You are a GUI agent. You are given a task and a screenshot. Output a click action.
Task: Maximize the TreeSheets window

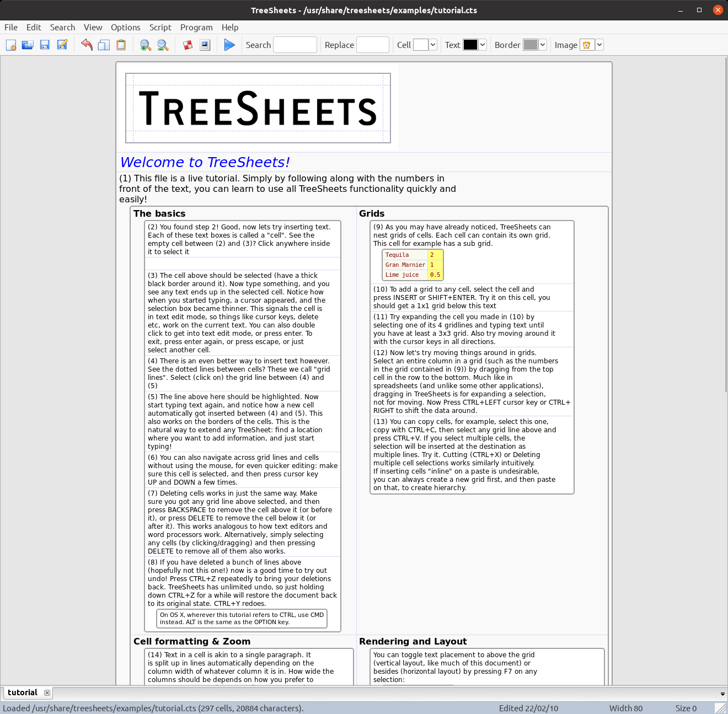[x=699, y=10]
